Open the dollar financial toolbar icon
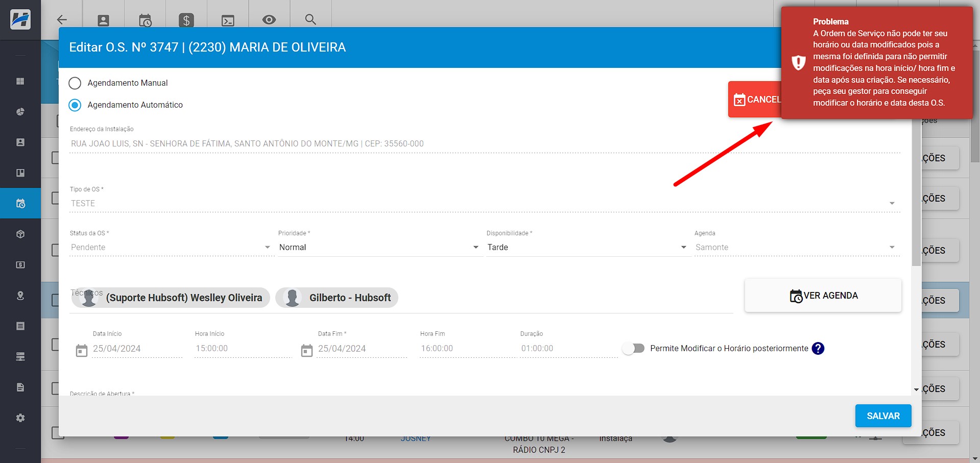Screen dimensions: 980x463 (186, 20)
